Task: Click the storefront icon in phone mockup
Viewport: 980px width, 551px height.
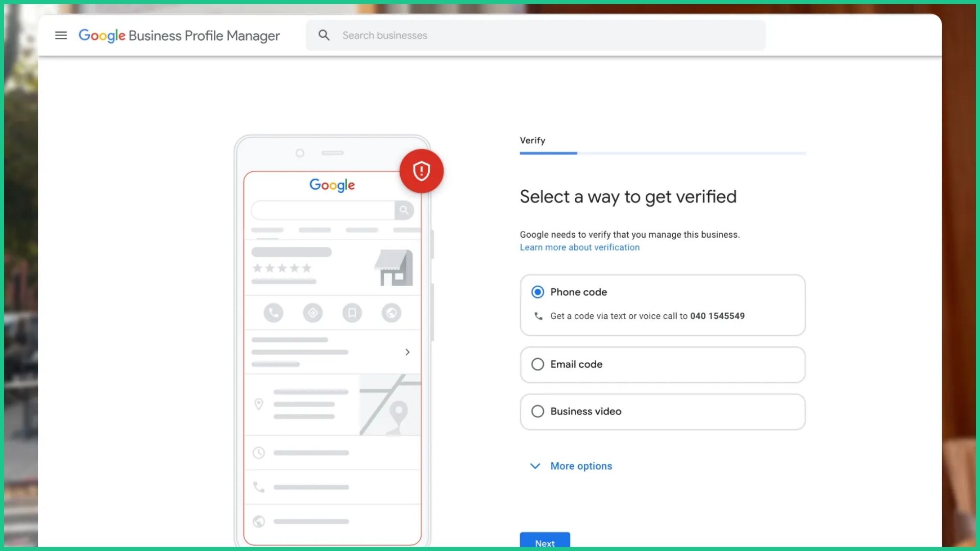Action: [x=394, y=267]
